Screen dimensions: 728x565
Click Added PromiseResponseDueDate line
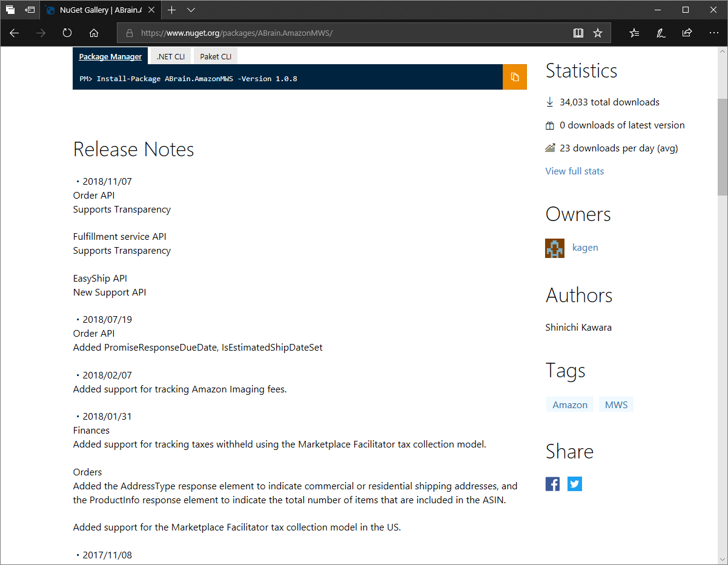pyautogui.click(x=197, y=348)
